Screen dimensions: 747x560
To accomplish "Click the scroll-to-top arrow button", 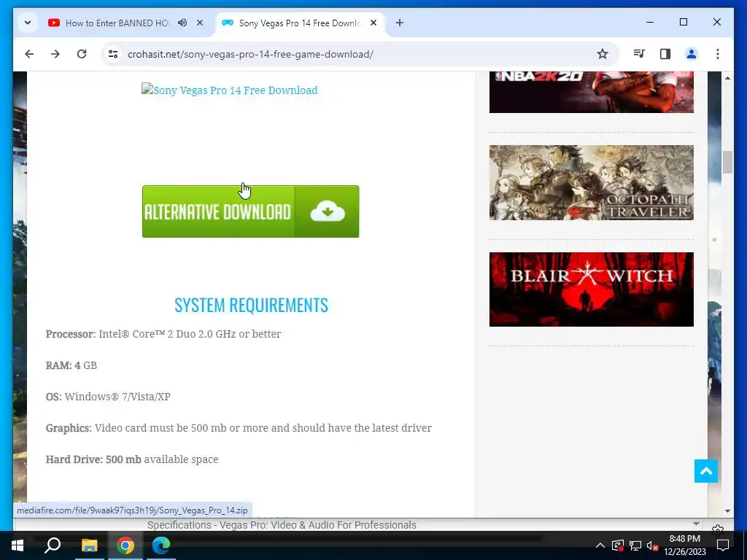I will (x=706, y=471).
